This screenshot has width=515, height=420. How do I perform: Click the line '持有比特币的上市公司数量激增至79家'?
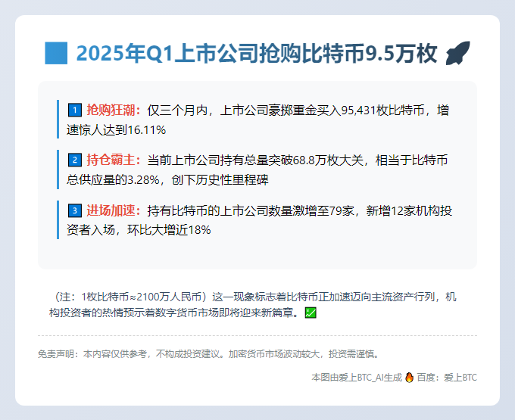click(x=251, y=210)
